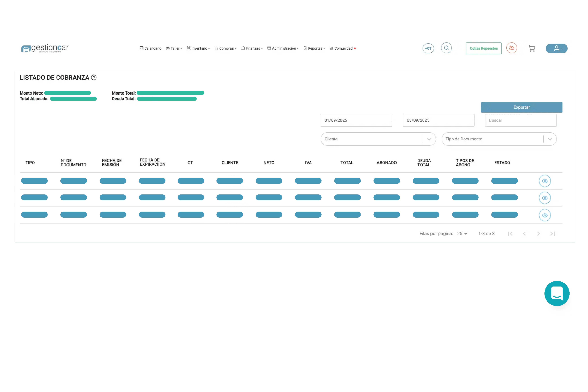Viewport: 588px width, 392px height.
Task: View details of second row eye icon
Action: (x=544, y=198)
